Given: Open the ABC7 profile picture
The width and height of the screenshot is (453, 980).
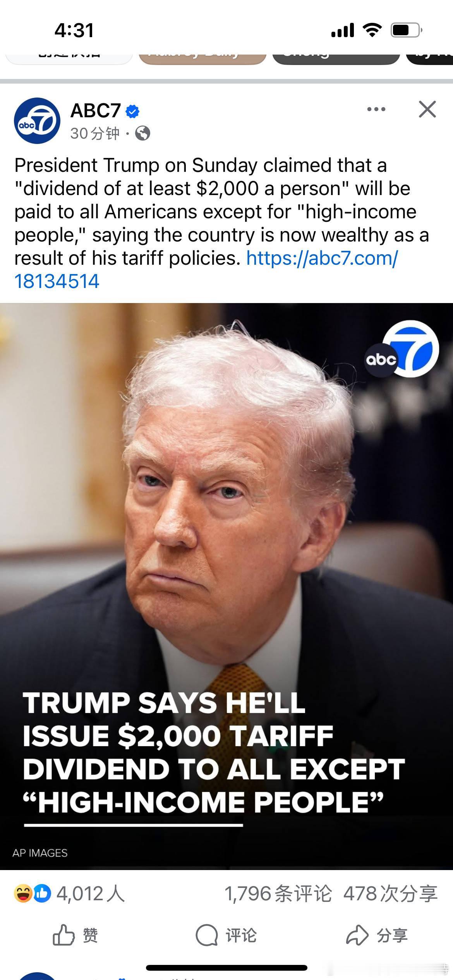Looking at the screenshot, I should pos(37,121).
